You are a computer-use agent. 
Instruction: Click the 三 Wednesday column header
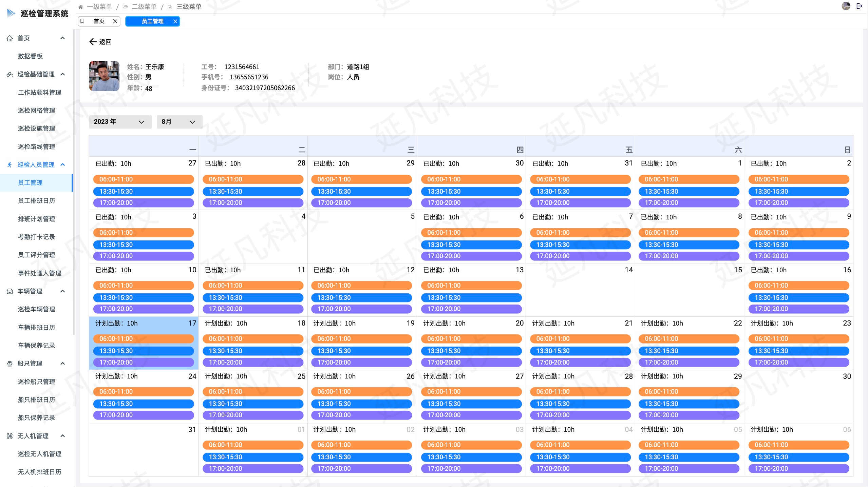click(x=362, y=146)
